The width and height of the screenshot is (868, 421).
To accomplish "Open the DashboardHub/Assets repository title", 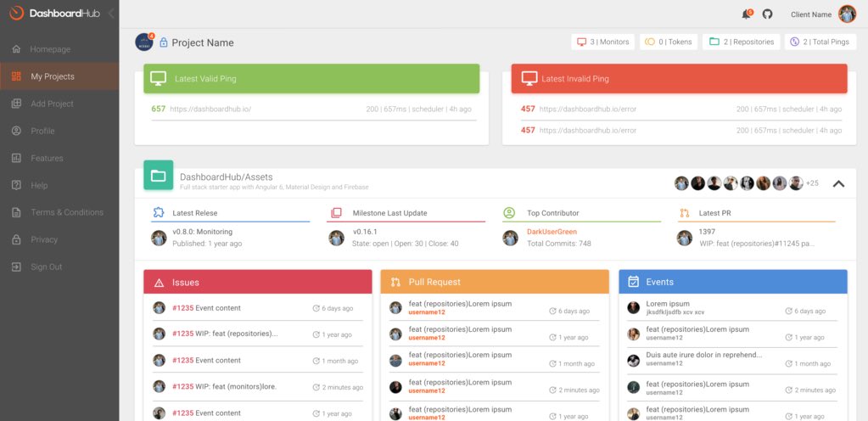I will pyautogui.click(x=226, y=177).
